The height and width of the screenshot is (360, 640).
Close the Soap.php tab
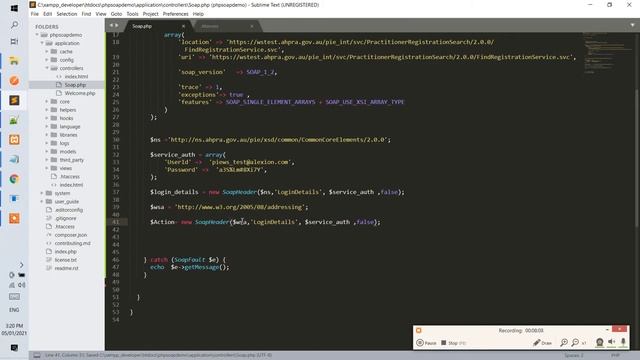(183, 26)
